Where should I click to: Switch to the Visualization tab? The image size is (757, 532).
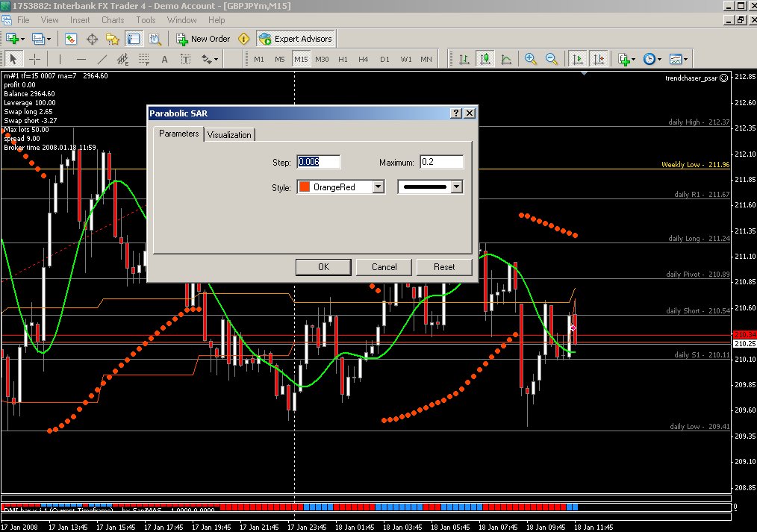229,134
